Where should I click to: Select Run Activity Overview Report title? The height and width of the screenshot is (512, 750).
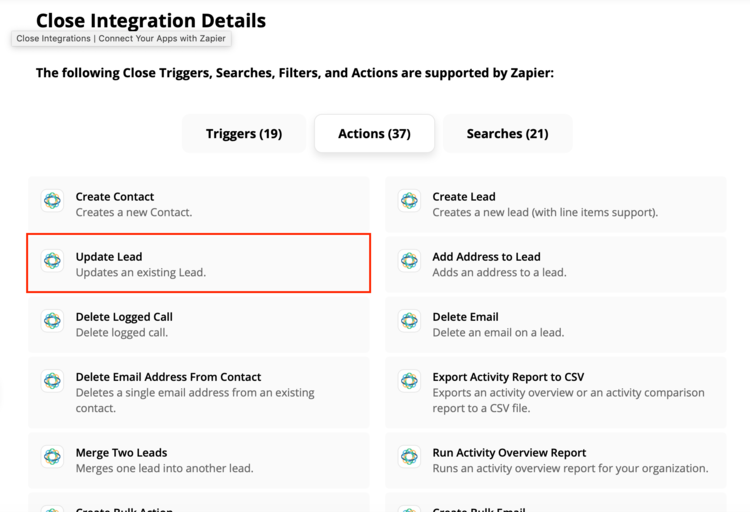click(x=509, y=453)
